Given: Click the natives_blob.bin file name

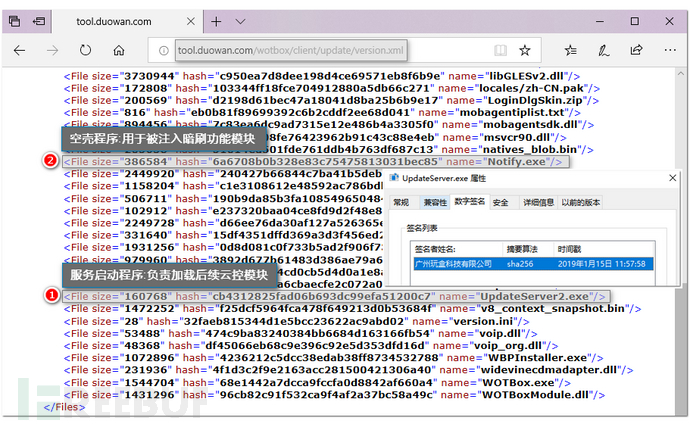Looking at the screenshot, I should point(530,150).
